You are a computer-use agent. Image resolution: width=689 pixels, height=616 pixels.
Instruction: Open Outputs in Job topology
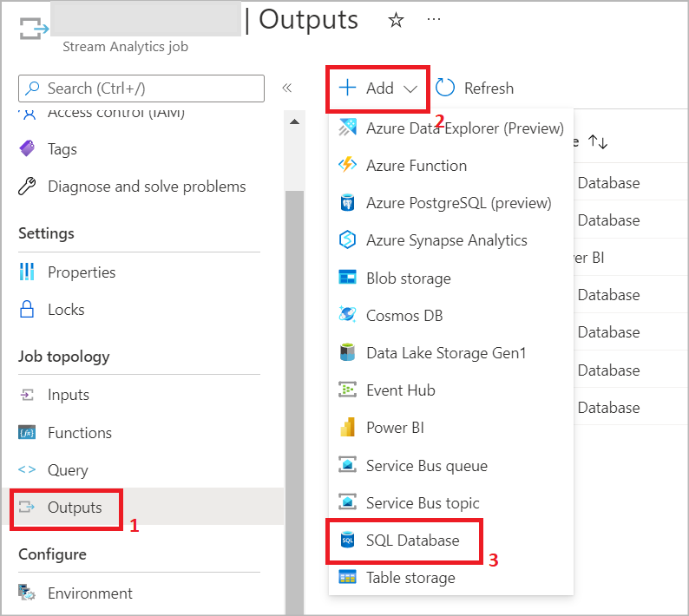[74, 508]
